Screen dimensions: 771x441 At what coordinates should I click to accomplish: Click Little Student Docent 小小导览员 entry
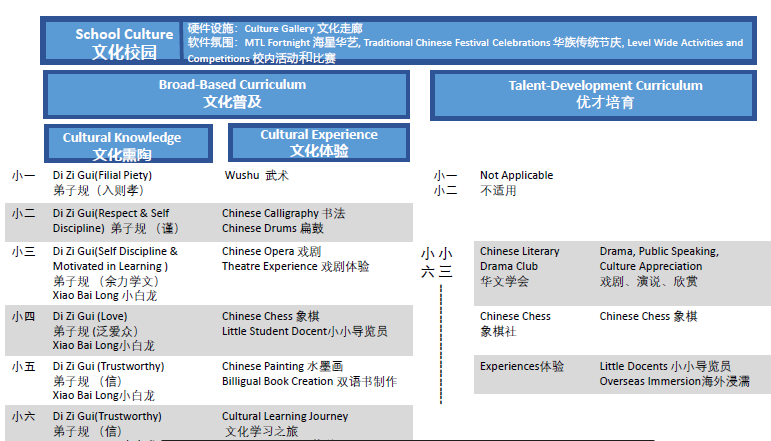click(x=304, y=332)
